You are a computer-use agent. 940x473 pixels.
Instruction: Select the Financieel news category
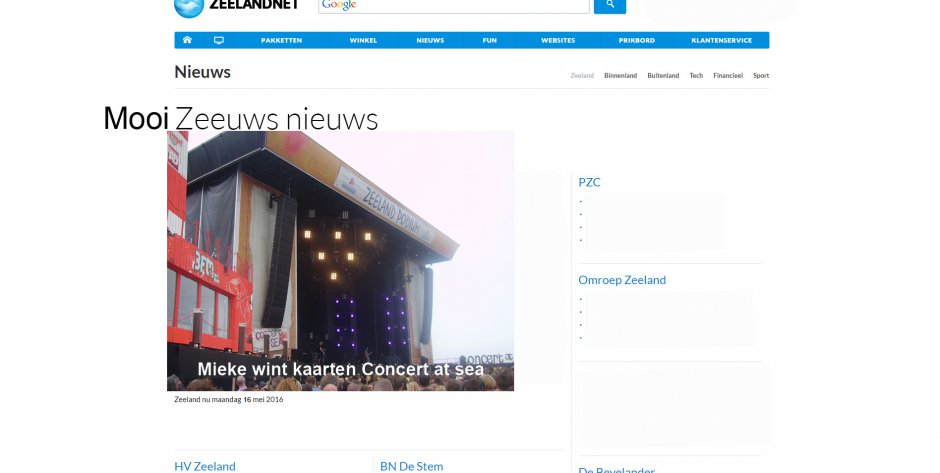point(728,76)
